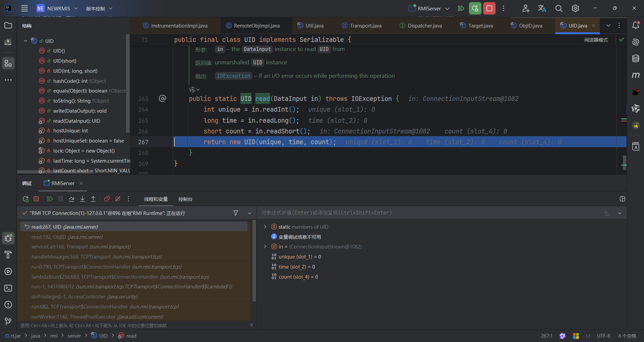
Task: Collapse UID node in structure tree
Action: pyautogui.click(x=25, y=41)
